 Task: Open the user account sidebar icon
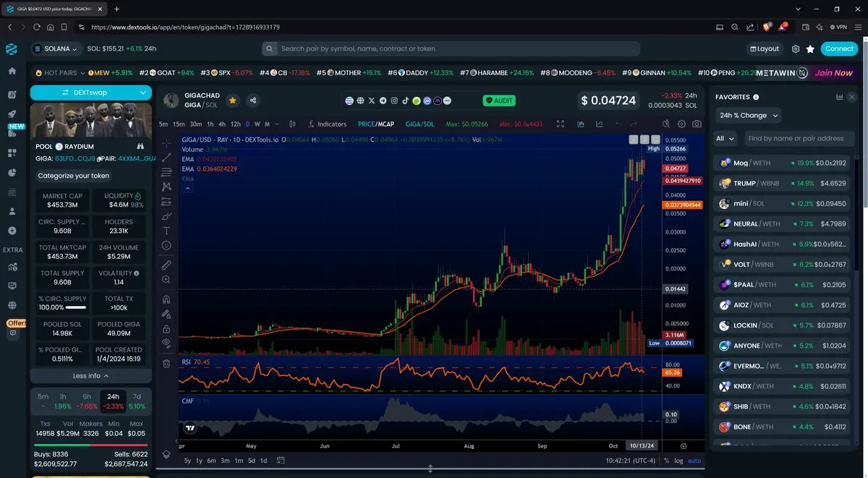click(12, 212)
